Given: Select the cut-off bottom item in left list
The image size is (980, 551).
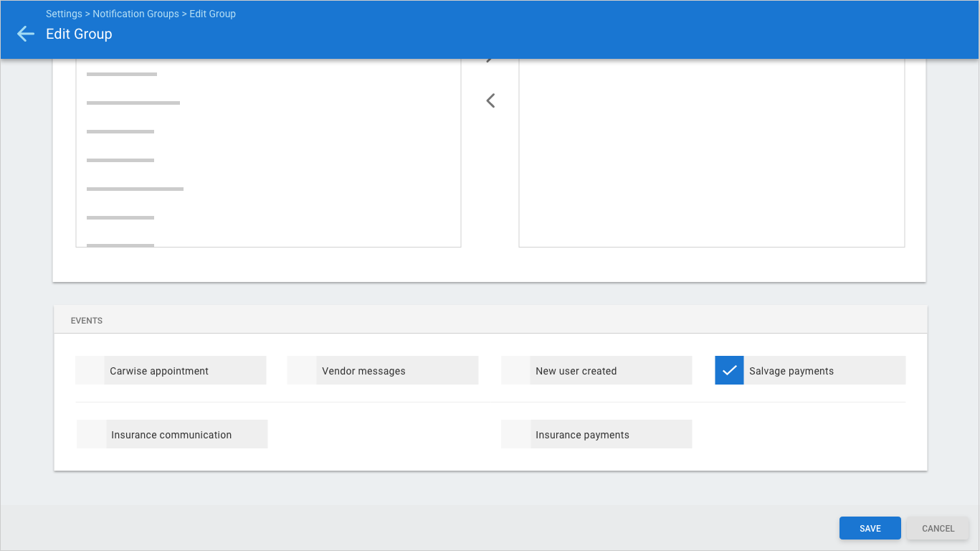Looking at the screenshot, I should [x=120, y=245].
